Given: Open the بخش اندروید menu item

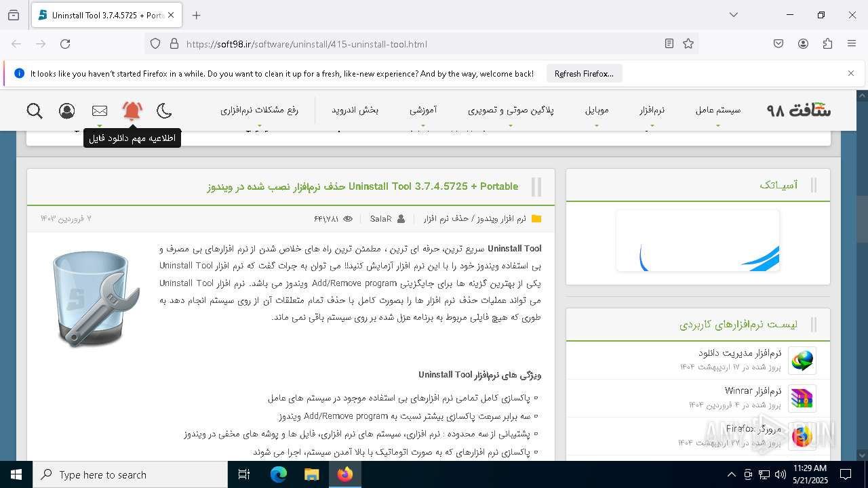Looking at the screenshot, I should pyautogui.click(x=355, y=110).
